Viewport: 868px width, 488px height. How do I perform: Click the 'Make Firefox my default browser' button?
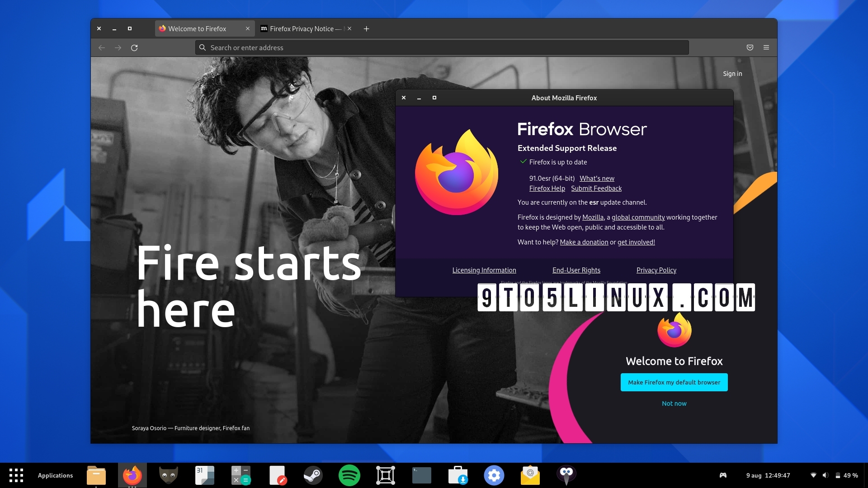click(x=674, y=382)
